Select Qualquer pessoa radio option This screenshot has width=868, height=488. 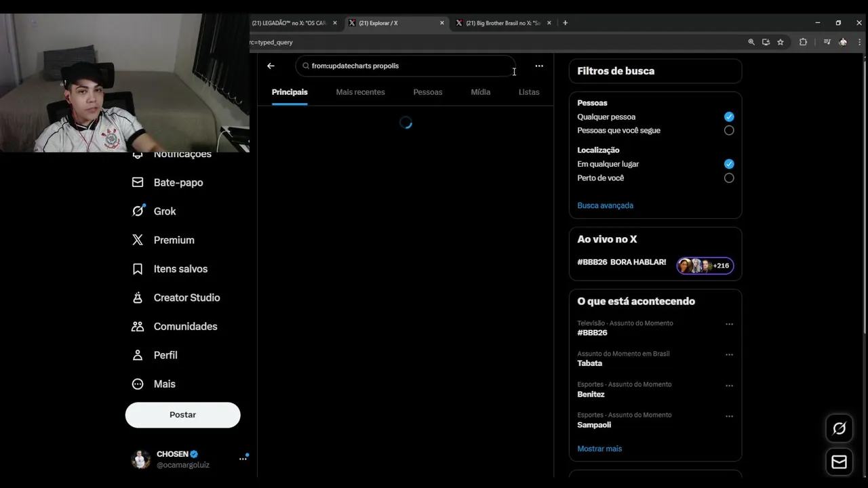coord(729,117)
